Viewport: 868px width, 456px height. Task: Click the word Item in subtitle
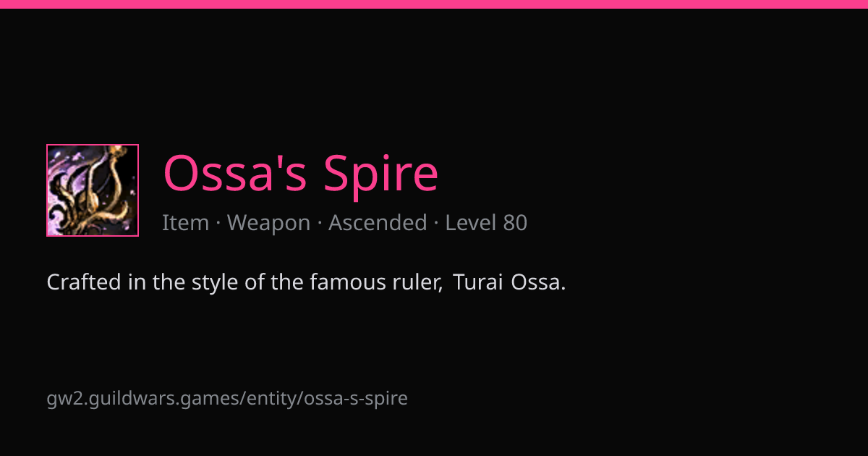(x=186, y=223)
